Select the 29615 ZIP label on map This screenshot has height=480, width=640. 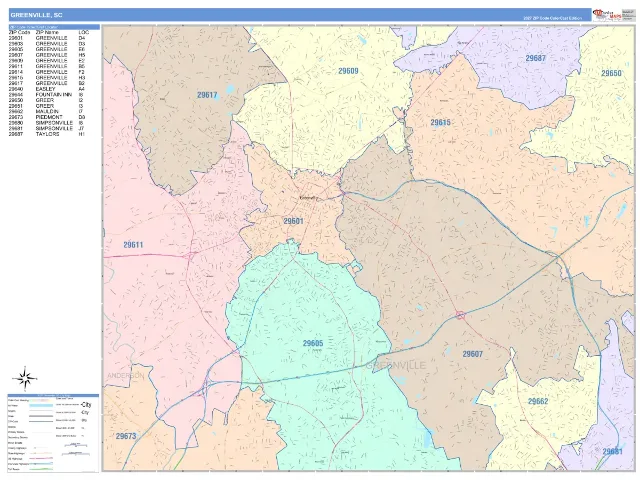[x=440, y=122]
